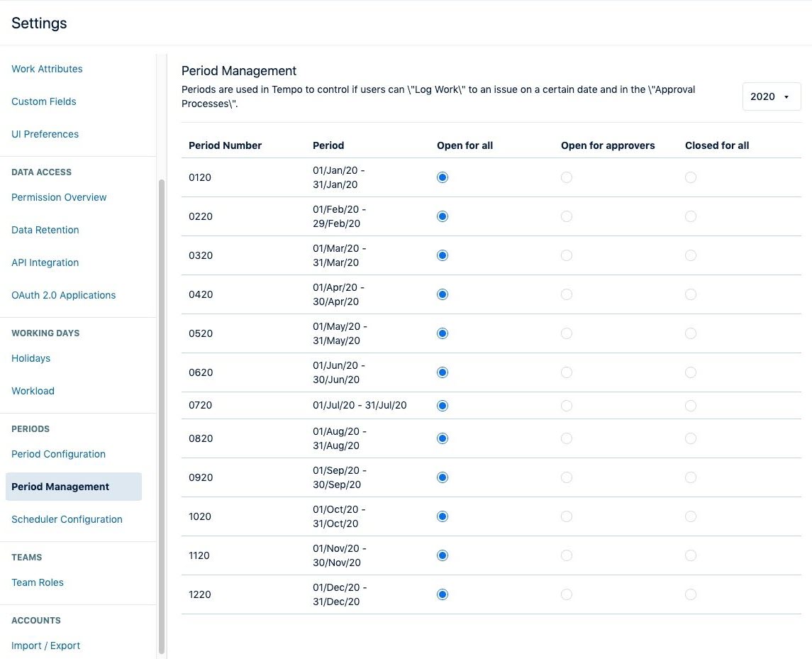Select Open for approvers for period 0120
This screenshot has height=659, width=812.
(566, 177)
